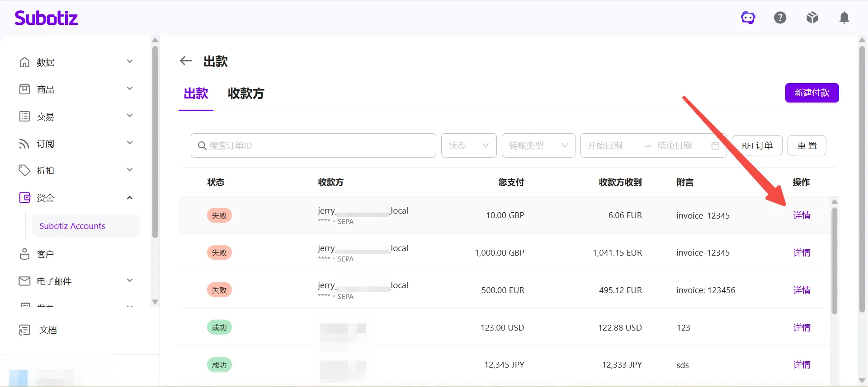The width and height of the screenshot is (868, 387).
Task: Click the 状态 column header
Action: [216, 182]
